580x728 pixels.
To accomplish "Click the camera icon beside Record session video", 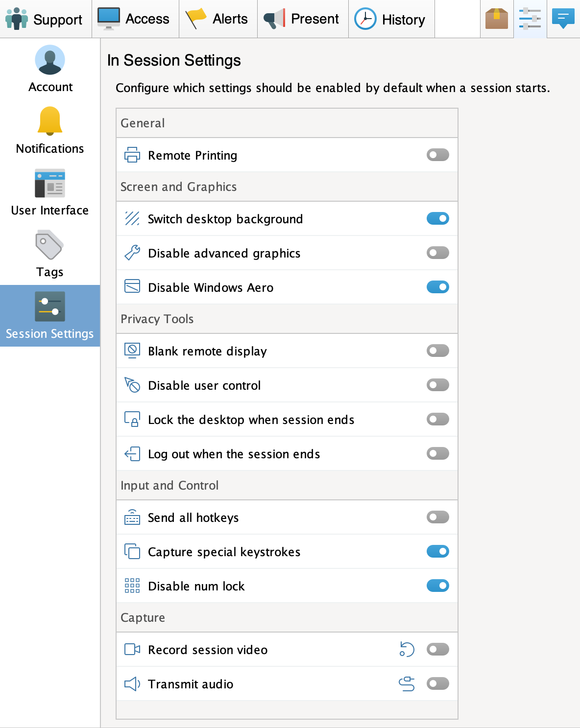I will pos(132,649).
